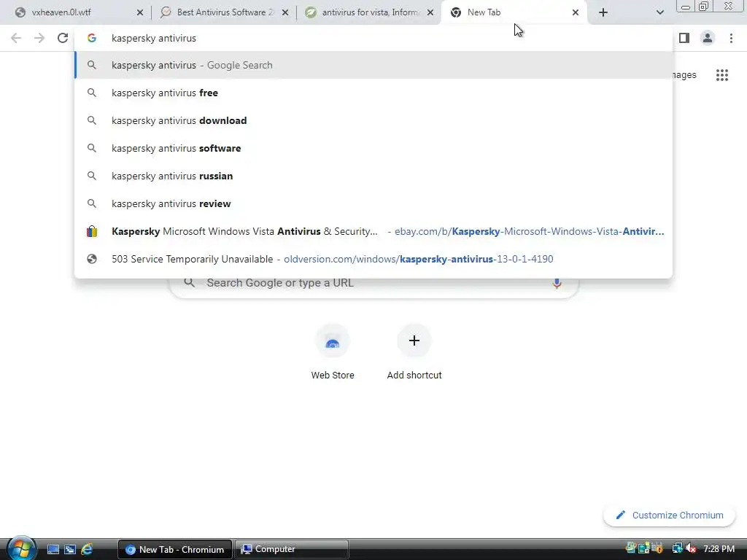
Task: Close the Best Antivirus Software tab
Action: [x=285, y=12]
